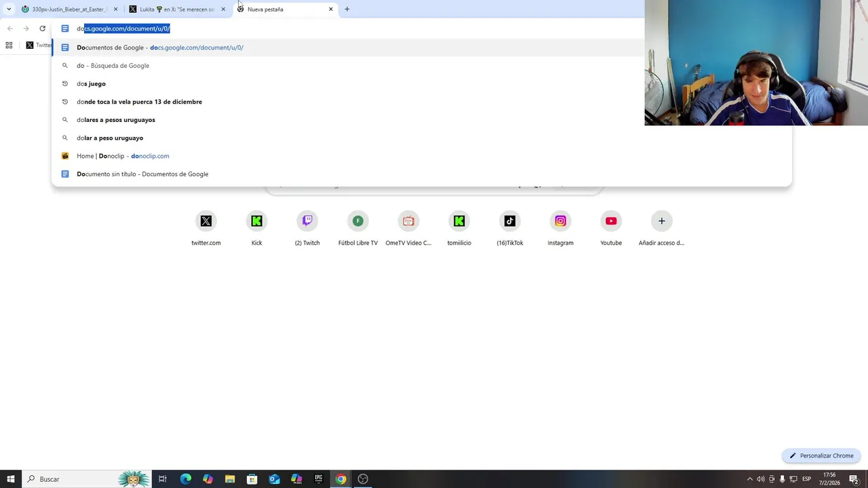This screenshot has width=868, height=488.
Task: Switch the ESP keyboard language indicator
Action: (x=807, y=479)
